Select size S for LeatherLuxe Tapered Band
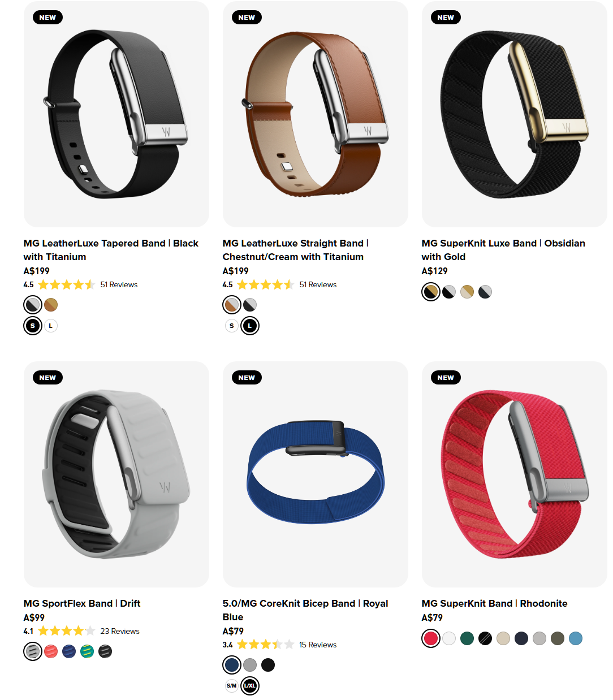The width and height of the screenshot is (613, 700). (x=33, y=326)
